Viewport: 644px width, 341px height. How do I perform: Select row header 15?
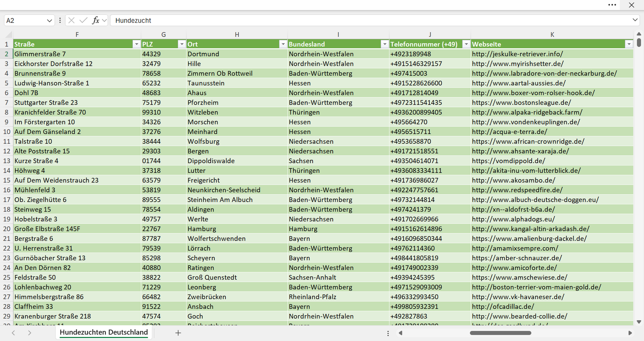point(6,180)
